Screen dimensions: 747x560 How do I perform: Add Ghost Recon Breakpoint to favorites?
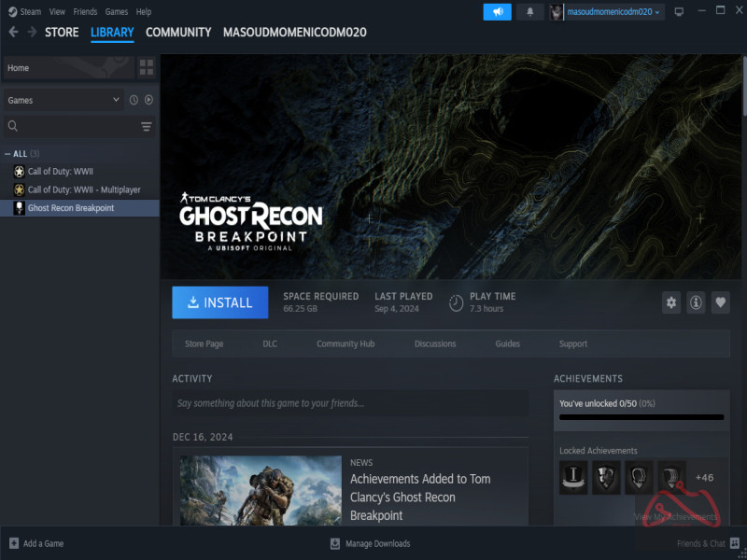(x=720, y=302)
